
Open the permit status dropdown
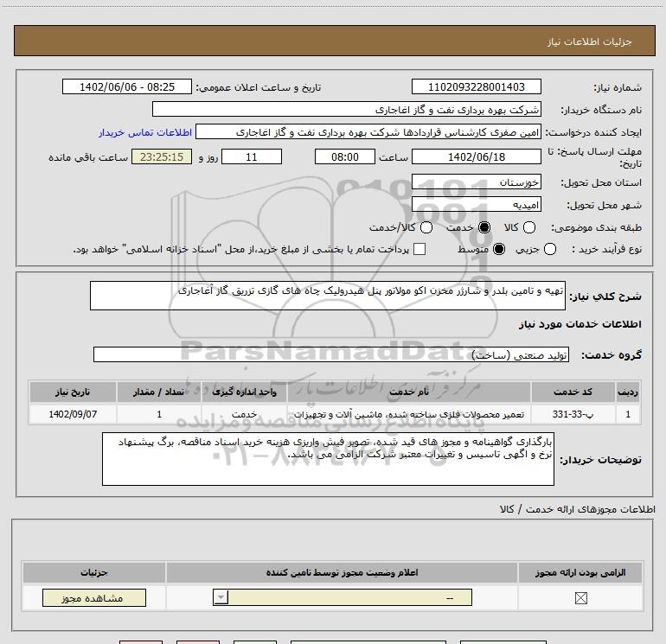click(x=343, y=597)
